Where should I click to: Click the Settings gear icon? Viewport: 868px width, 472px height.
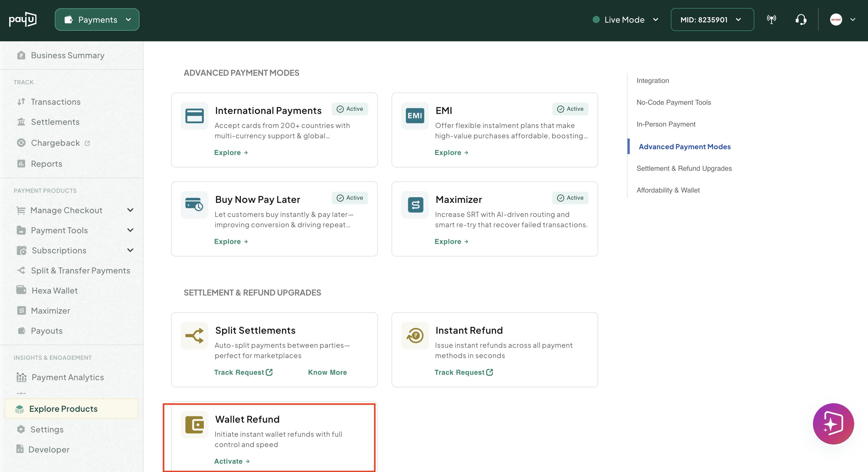(21, 429)
